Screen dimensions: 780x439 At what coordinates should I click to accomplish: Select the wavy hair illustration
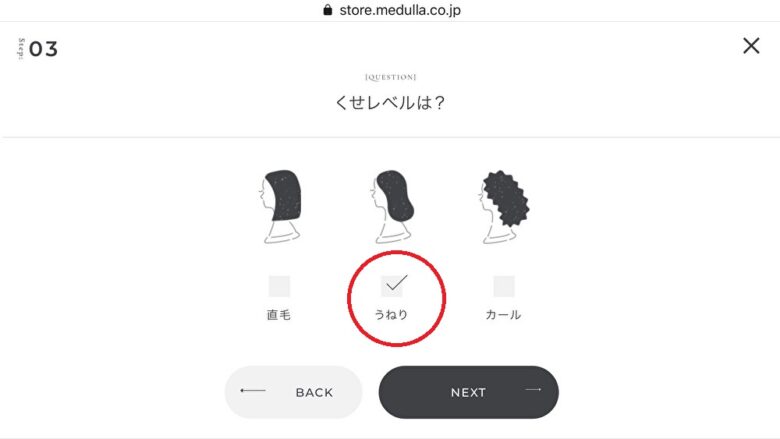point(392,206)
